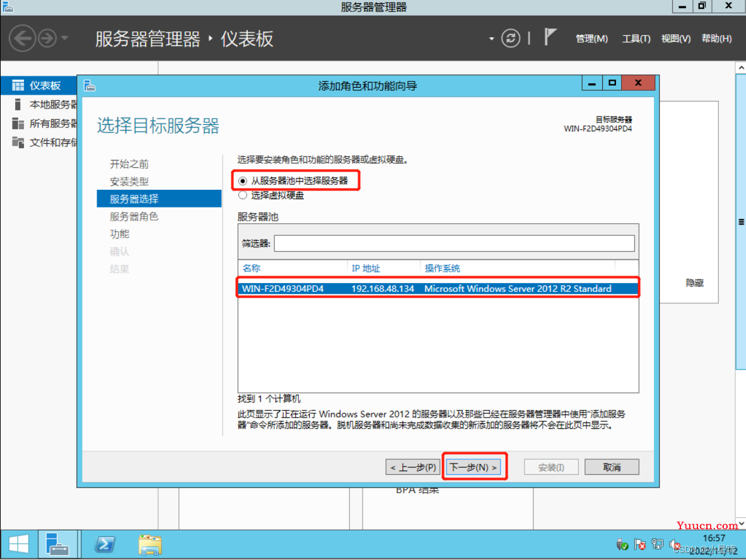
Task: Go to 服务器选择 wizard step
Action: 159,199
